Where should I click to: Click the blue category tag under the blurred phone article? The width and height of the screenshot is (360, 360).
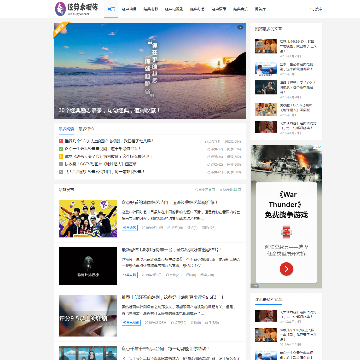(131, 323)
